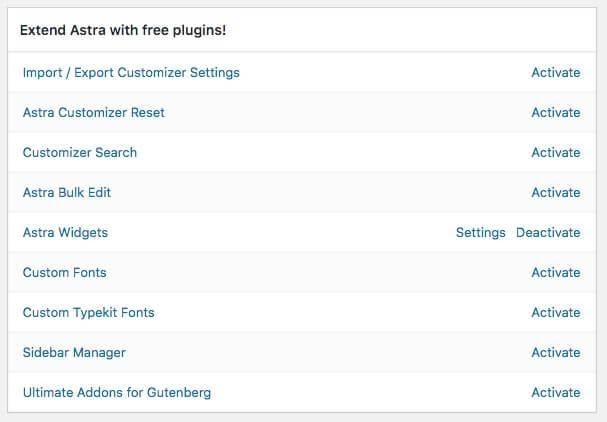Activate Import / Export Customizer Settings plugin
Screen dimensions: 607x422
[x=555, y=72]
